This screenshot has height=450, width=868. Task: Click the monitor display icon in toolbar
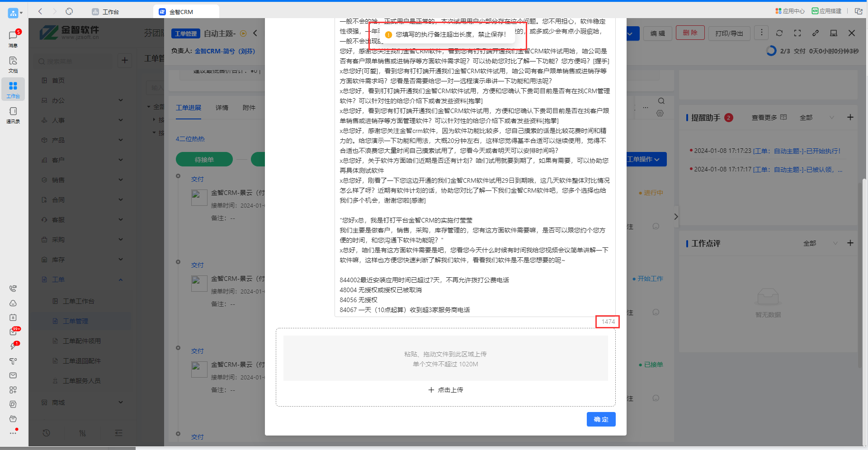click(x=834, y=33)
